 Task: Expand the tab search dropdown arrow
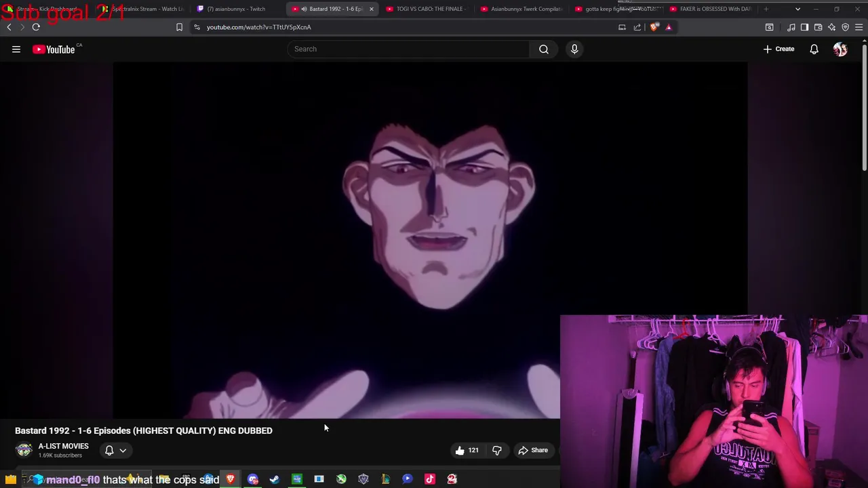coord(797,9)
